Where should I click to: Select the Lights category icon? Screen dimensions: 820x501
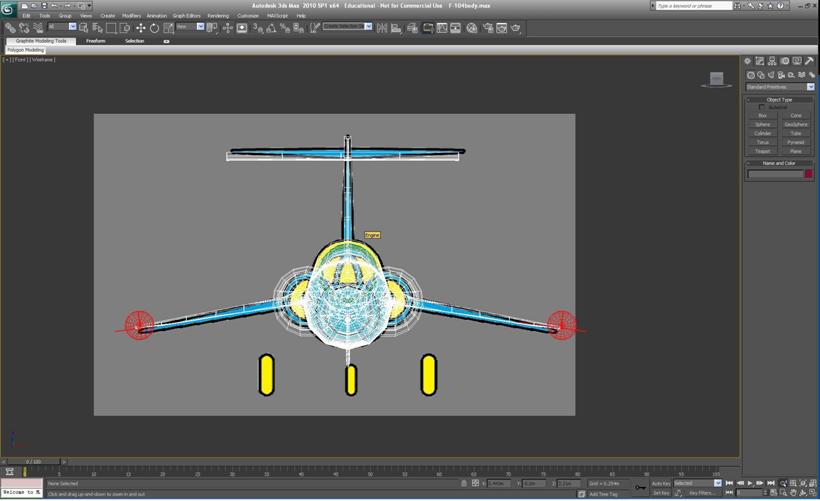(x=771, y=75)
